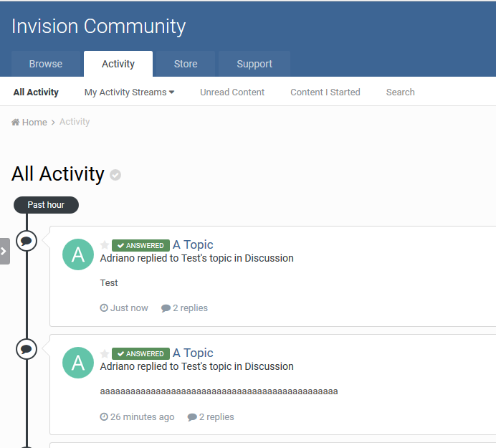Click 2 replies under the aaaa reply
The width and height of the screenshot is (496, 448).
pyautogui.click(x=211, y=417)
